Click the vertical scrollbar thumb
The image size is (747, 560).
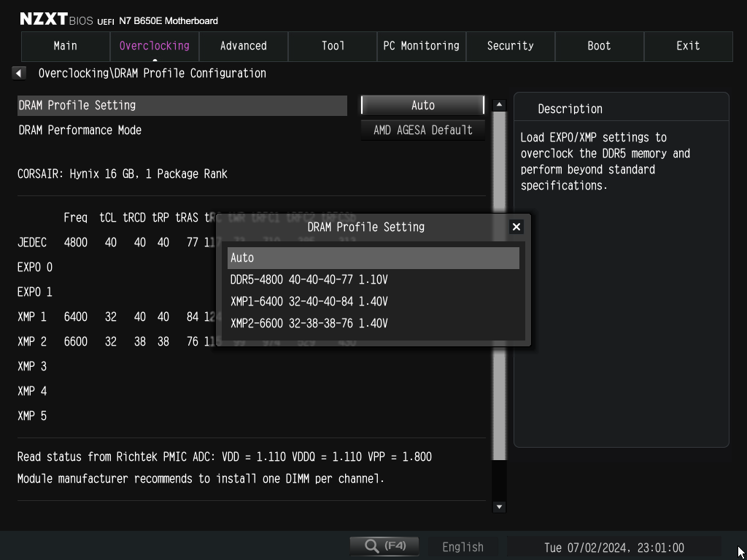(499, 286)
